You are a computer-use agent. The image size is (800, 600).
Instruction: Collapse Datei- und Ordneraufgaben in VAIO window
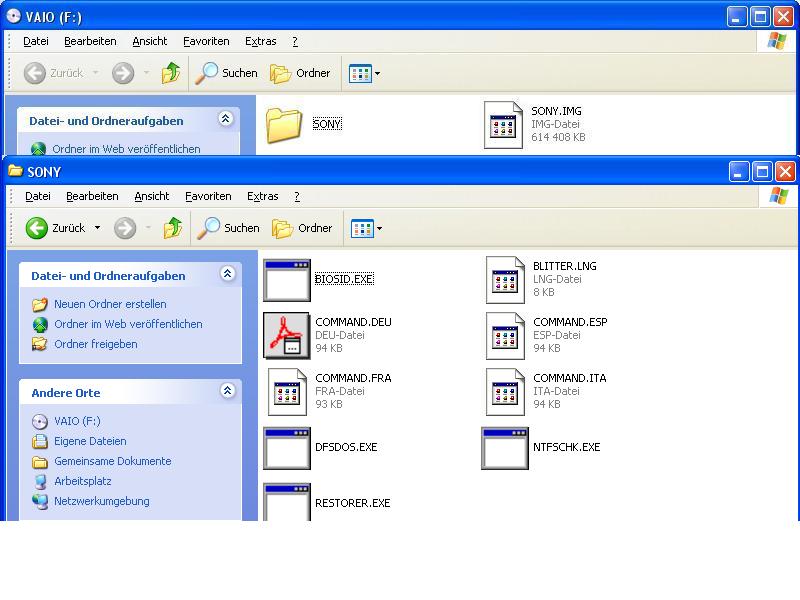[226, 118]
